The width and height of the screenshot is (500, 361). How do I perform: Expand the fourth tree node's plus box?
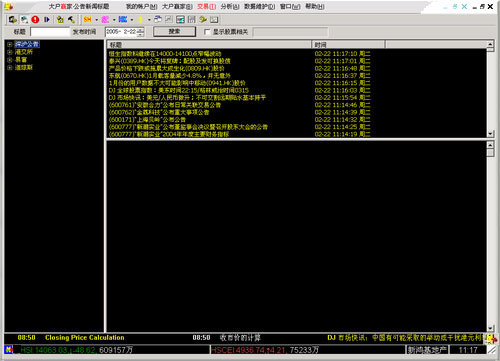[10, 68]
